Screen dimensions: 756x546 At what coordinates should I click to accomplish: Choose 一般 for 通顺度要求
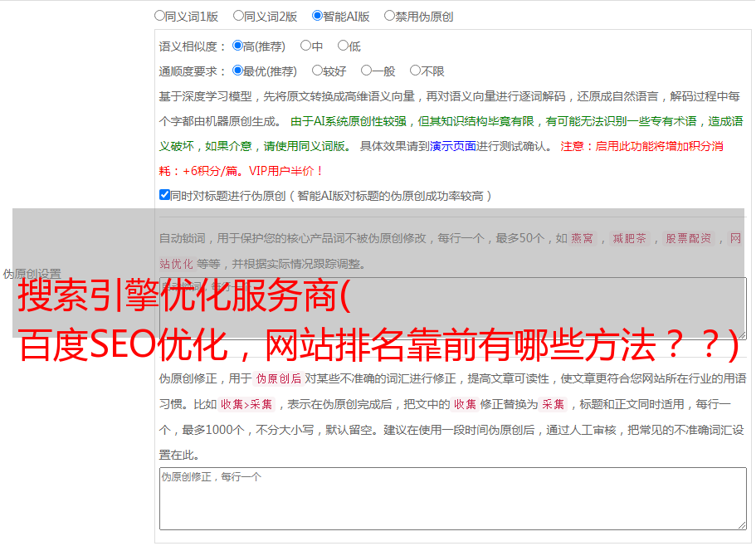(366, 71)
